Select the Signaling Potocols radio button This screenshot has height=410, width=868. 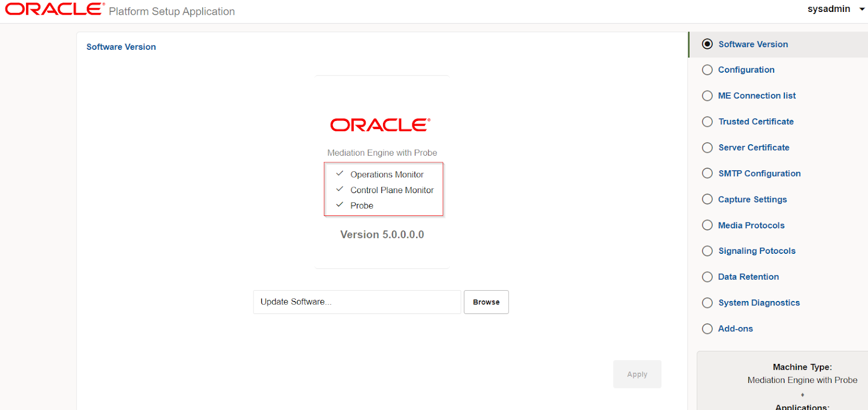(x=707, y=251)
